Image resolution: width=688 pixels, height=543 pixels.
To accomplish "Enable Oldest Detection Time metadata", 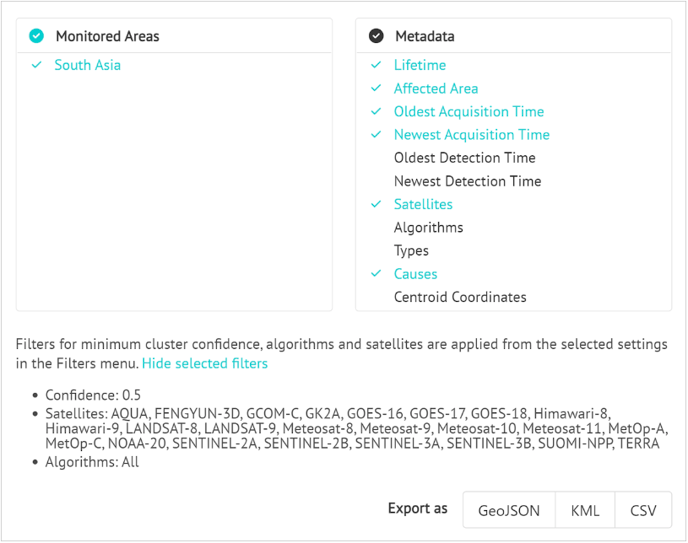I will pyautogui.click(x=465, y=158).
